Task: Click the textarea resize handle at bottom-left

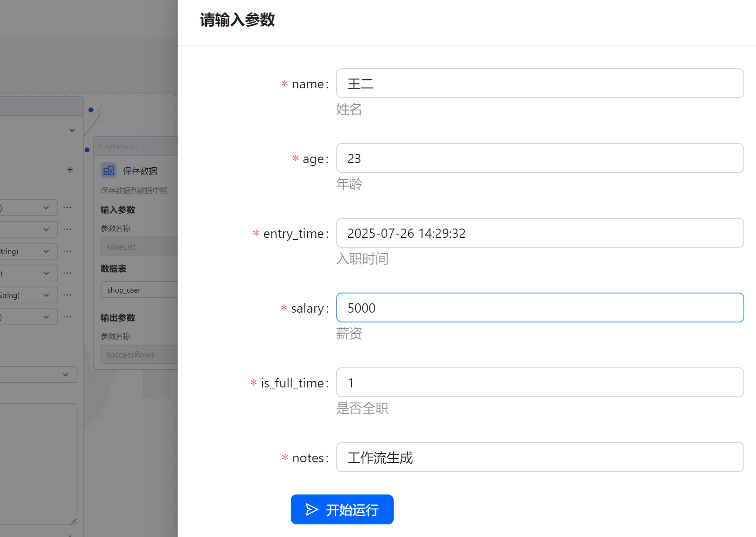Action: (x=74, y=521)
